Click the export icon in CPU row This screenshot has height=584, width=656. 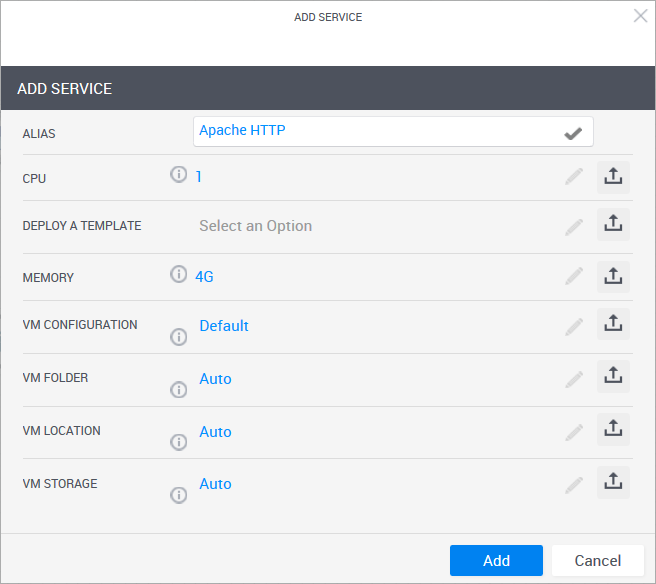point(613,177)
